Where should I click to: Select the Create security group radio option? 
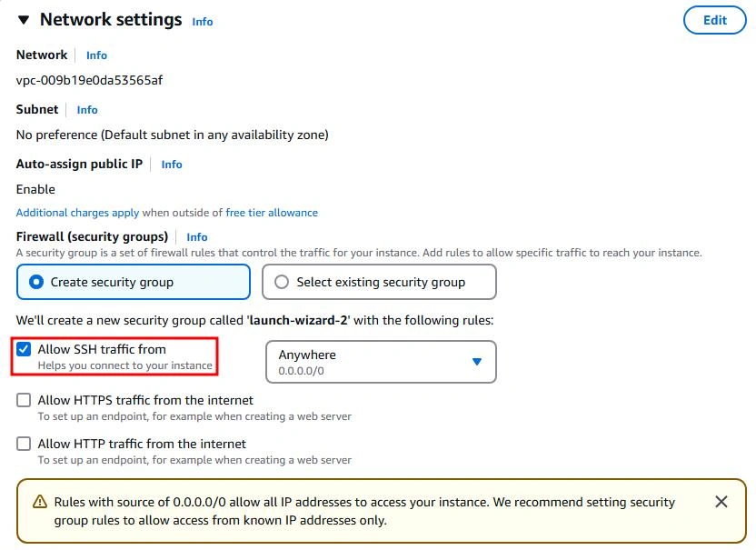click(36, 282)
